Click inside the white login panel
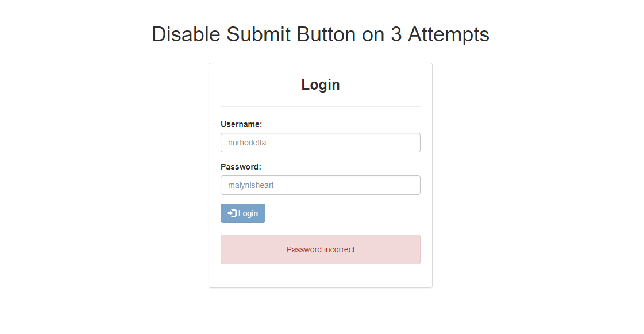This screenshot has width=644, height=334. (320, 276)
